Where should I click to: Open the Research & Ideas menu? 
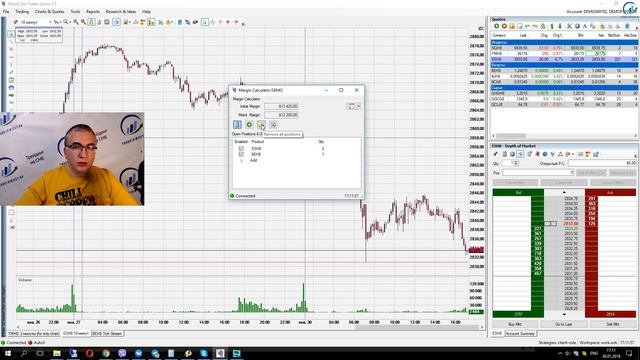pos(121,12)
